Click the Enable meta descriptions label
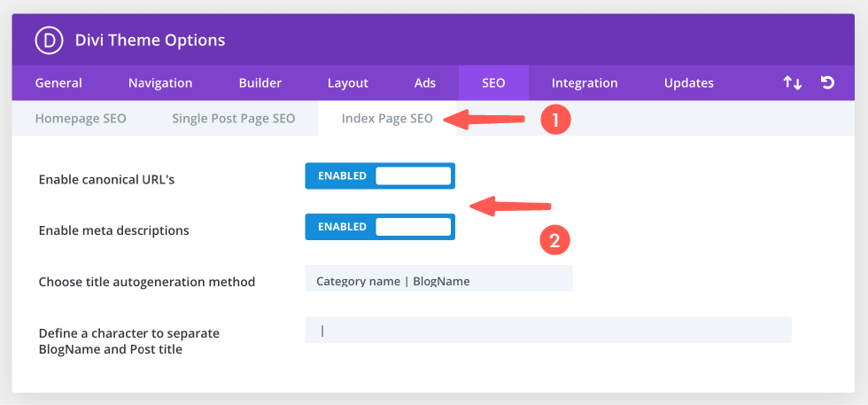 pyautogui.click(x=114, y=230)
